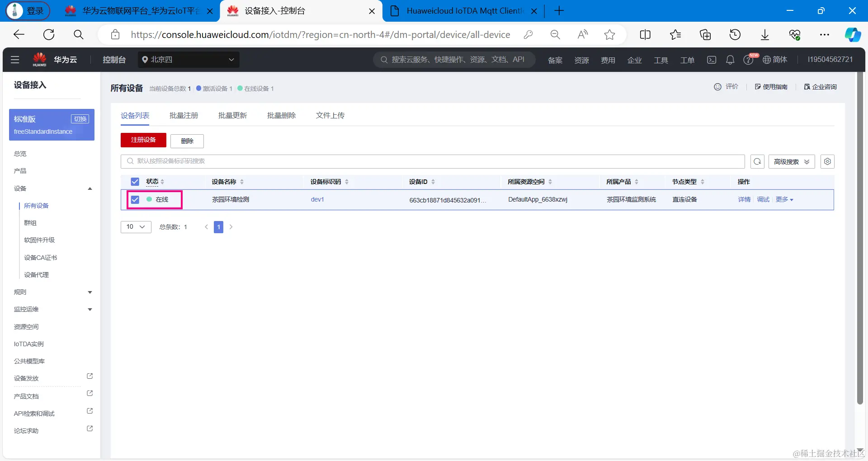Open the help question mark icon

748,60
